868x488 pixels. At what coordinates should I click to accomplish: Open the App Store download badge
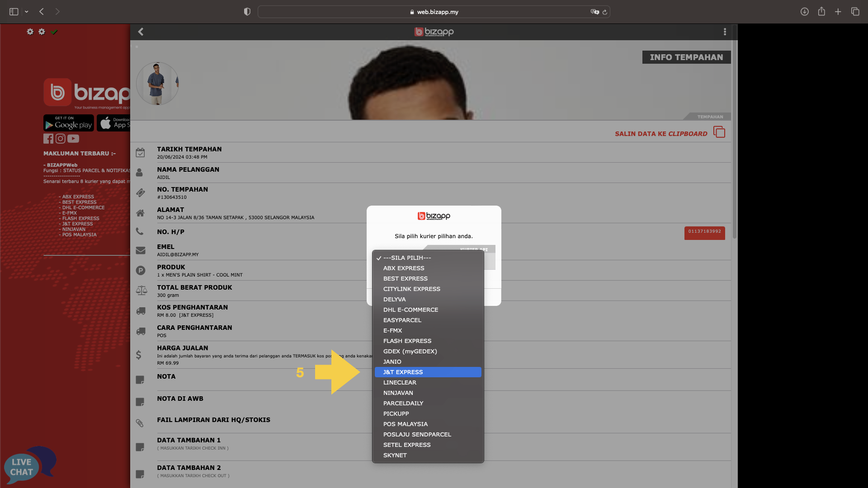pyautogui.click(x=113, y=123)
